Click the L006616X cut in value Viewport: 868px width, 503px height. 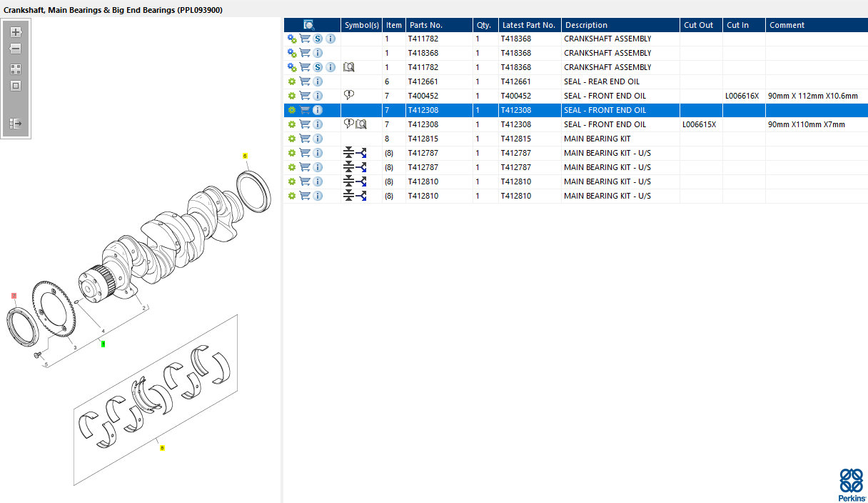tap(742, 96)
